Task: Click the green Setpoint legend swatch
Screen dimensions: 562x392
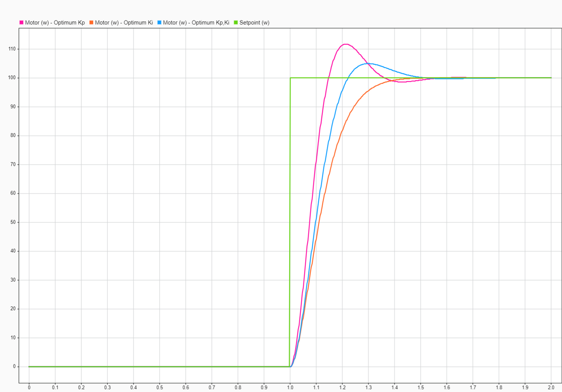Action: coord(236,23)
